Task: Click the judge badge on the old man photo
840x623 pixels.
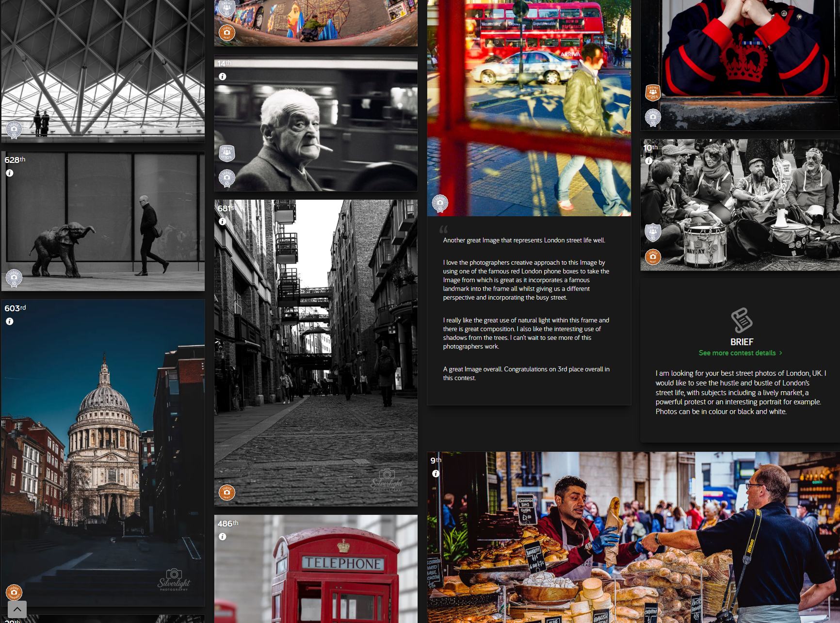Action: coord(227,178)
